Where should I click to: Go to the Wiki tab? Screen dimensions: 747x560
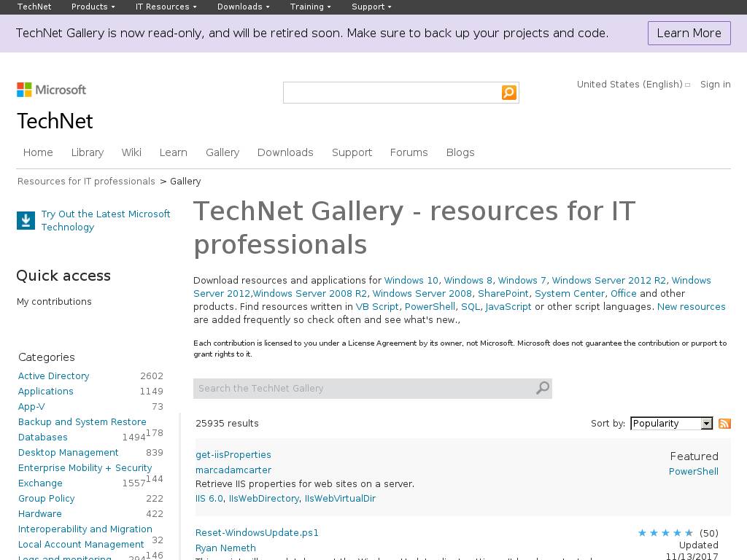pos(131,152)
